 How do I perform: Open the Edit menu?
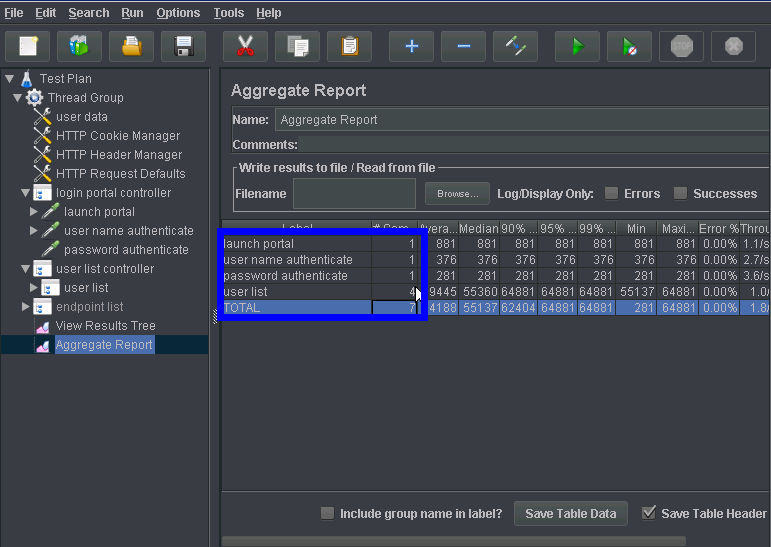coord(45,13)
